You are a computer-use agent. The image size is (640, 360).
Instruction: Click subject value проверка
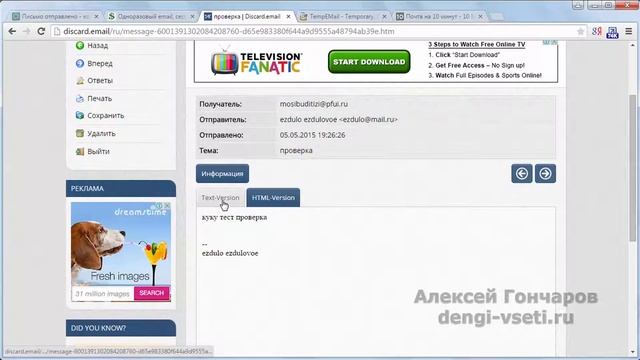tap(296, 151)
